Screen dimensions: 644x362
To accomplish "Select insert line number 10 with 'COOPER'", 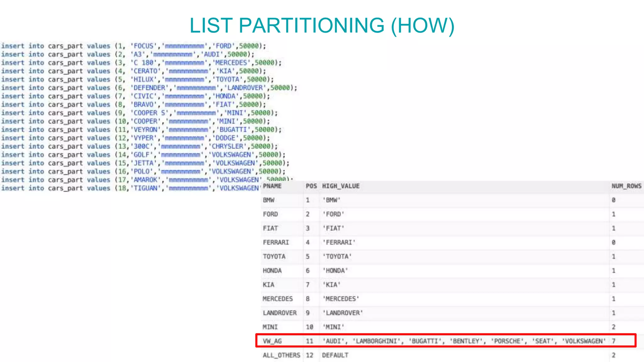I will coord(136,121).
